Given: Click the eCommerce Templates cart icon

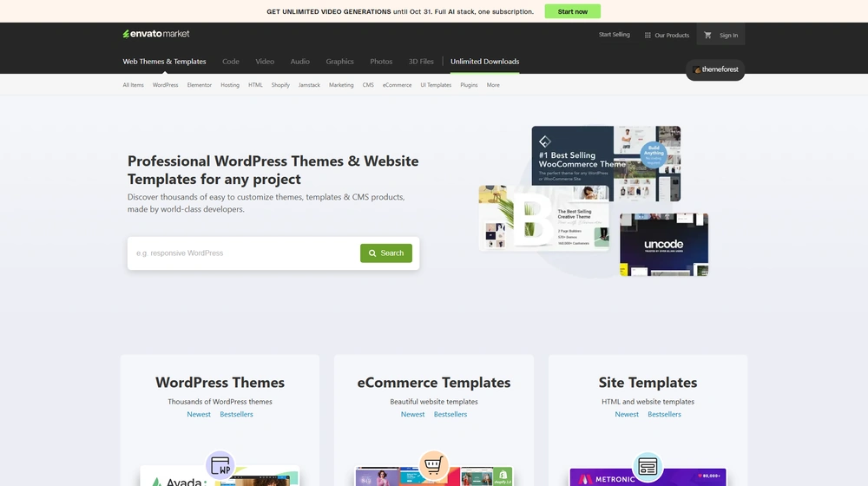Looking at the screenshot, I should coord(433,466).
